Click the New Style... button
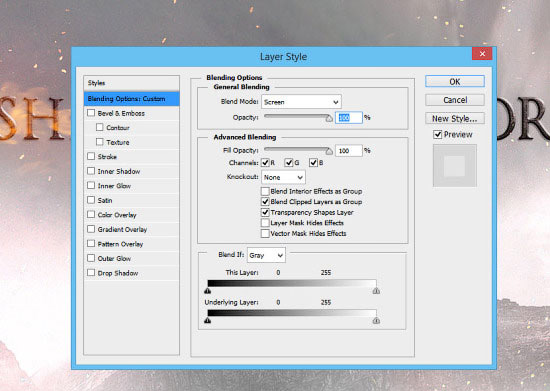Screen dimensions: 550x391 click(455, 119)
